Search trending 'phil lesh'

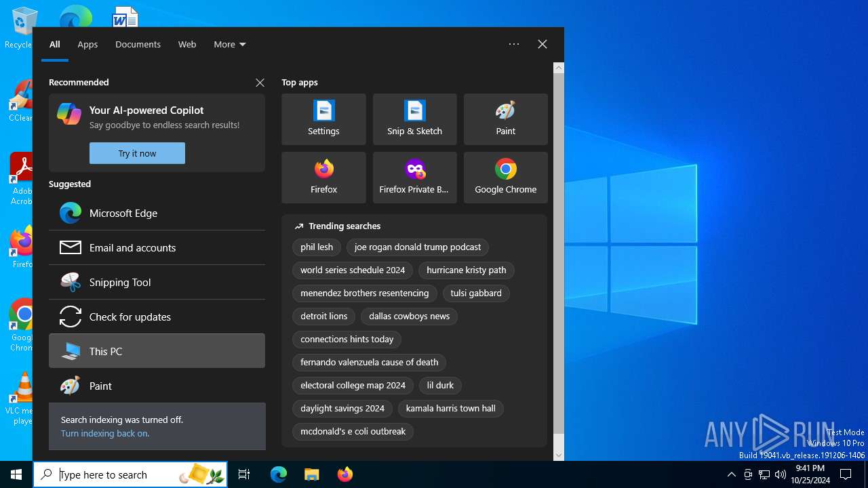pos(317,247)
